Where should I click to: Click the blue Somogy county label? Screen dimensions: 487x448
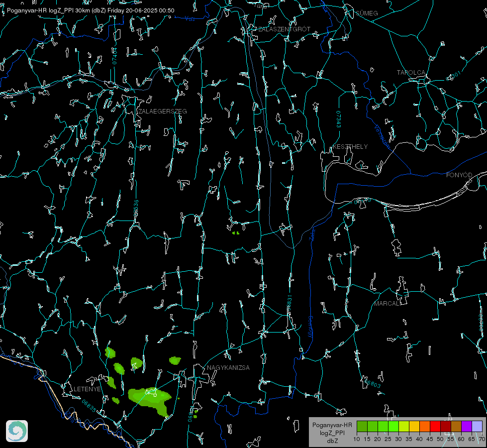click(x=310, y=327)
